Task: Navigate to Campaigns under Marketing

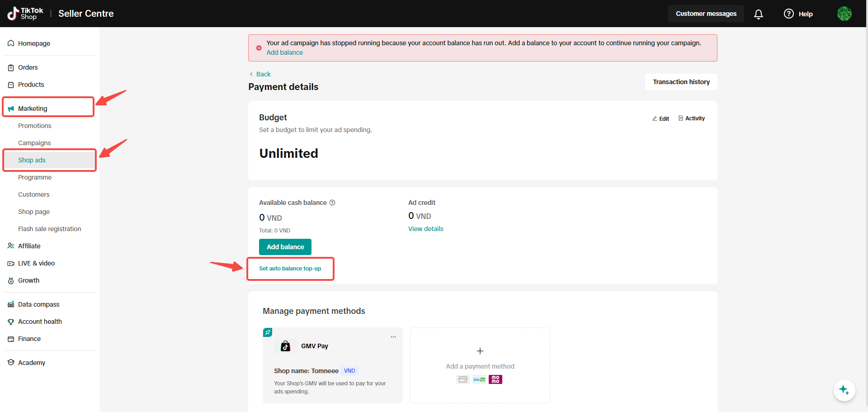Action: (34, 143)
